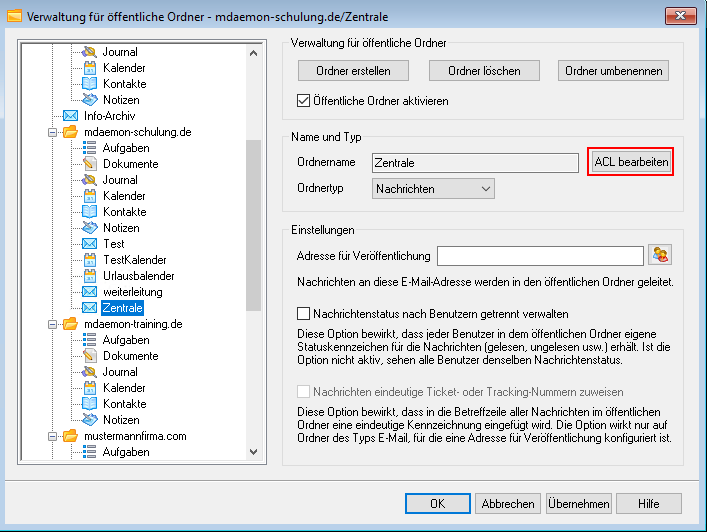
Task: Click the Urlausbalender folder icon
Action: (89, 276)
